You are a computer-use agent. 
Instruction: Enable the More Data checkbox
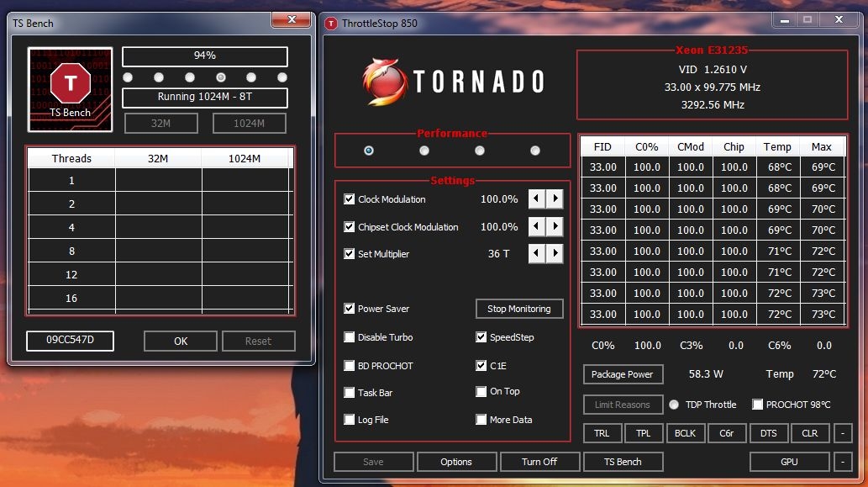[481, 420]
